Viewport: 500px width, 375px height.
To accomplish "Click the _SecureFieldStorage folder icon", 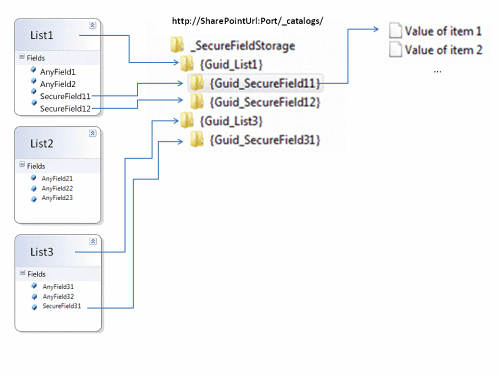I will click(x=177, y=45).
